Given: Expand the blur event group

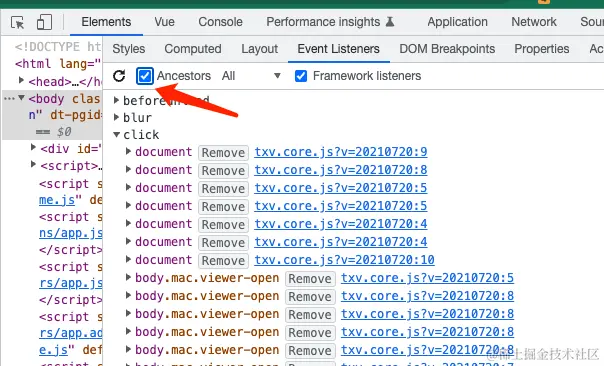Looking at the screenshot, I should [x=116, y=117].
